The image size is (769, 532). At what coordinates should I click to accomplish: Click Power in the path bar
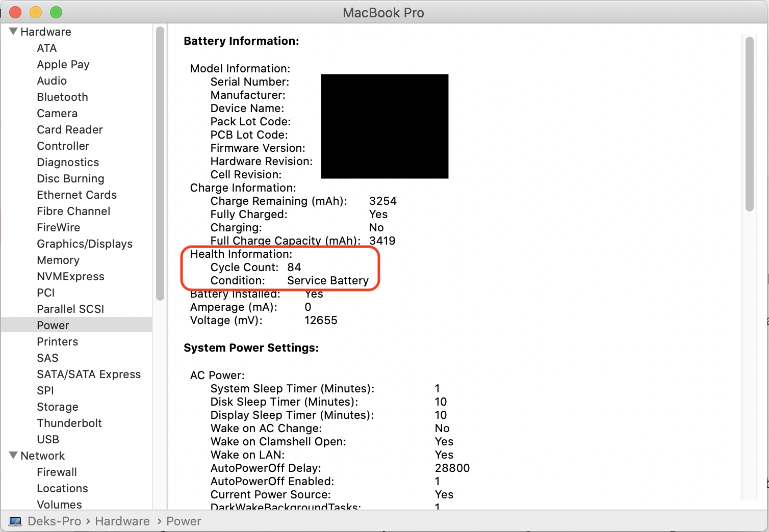(x=184, y=521)
